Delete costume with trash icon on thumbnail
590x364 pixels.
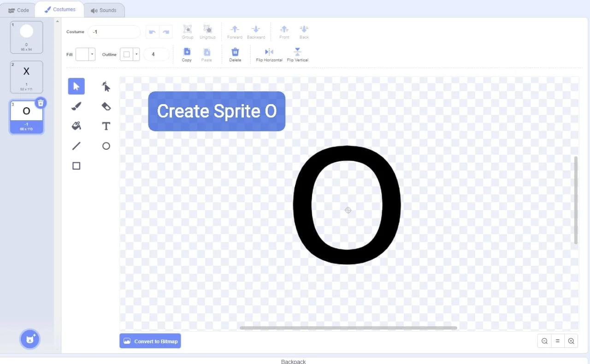[x=41, y=103]
